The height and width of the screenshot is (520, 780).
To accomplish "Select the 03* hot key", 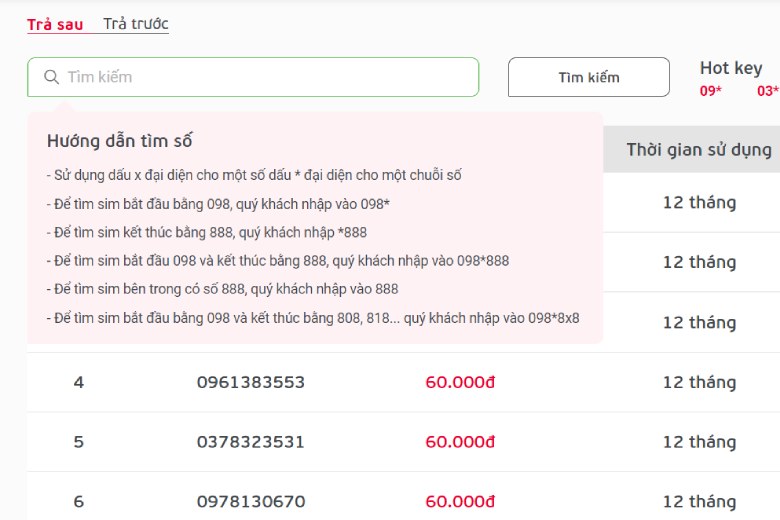I will [x=768, y=91].
